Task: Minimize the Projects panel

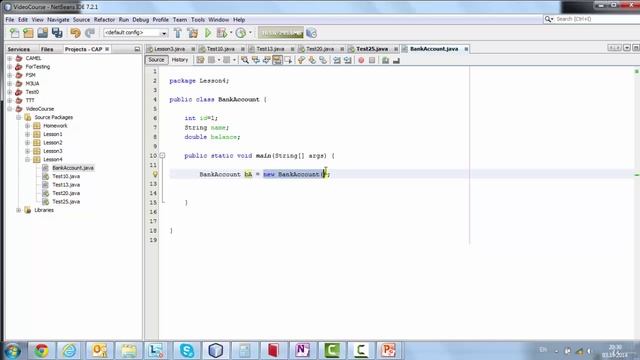Action: [x=137, y=49]
